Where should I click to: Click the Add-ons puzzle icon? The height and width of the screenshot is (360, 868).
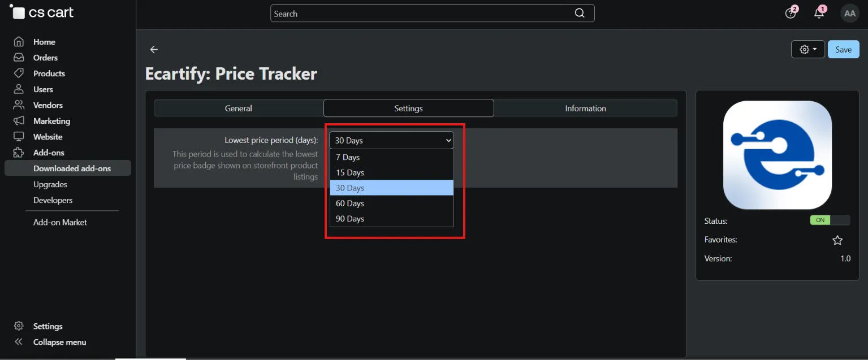point(19,153)
